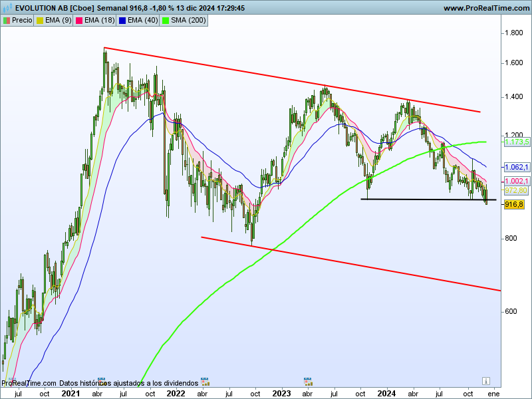Viewport: 532px width, 399px height.
Task: Click the Datos históricos ajustados a los dividendos note
Action: click(128, 384)
